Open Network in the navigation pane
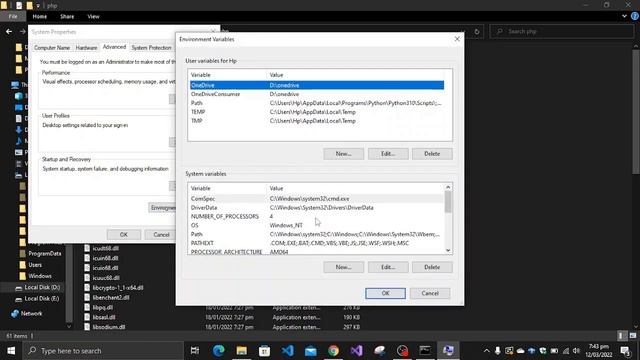640x360 pixels. pyautogui.click(x=31, y=313)
